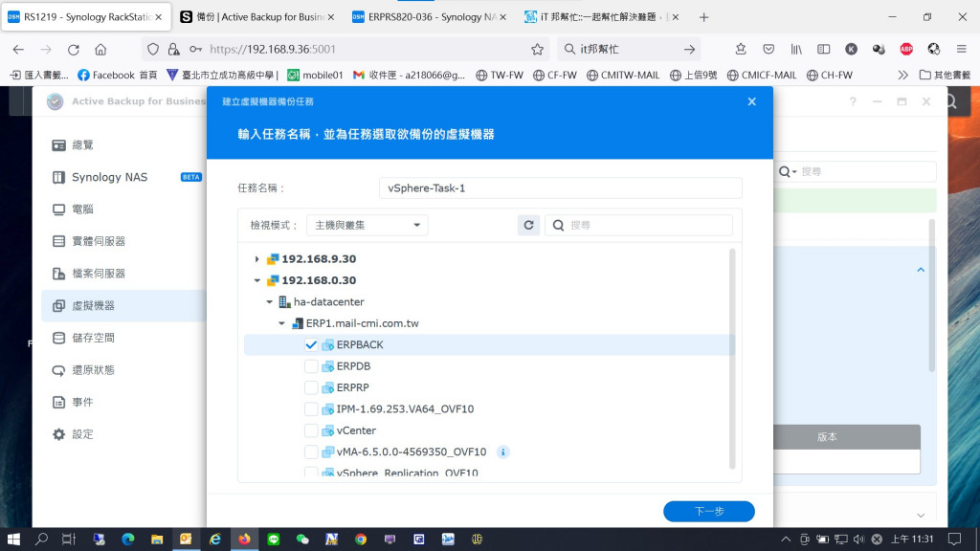Collapse the 192.168.0.30 host node
The height and width of the screenshot is (551, 980).
256,280
